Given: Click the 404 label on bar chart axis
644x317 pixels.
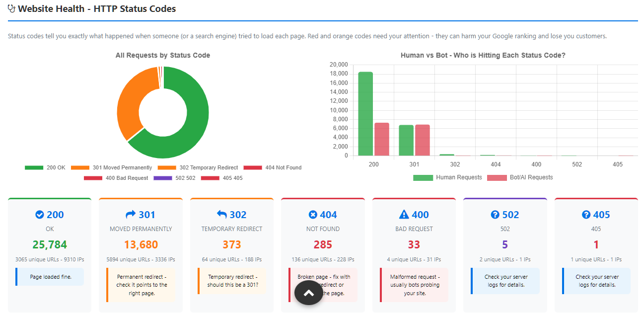Looking at the screenshot, I should pos(496,164).
